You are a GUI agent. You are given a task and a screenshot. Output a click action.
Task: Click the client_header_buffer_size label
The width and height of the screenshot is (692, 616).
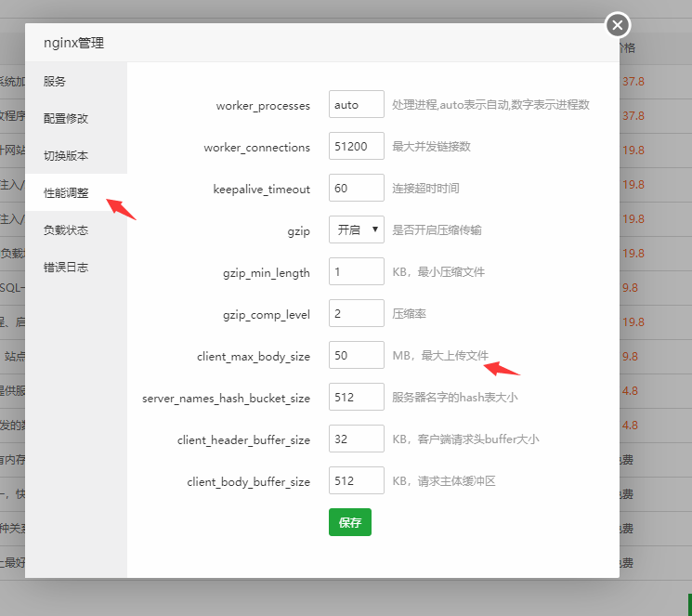(243, 440)
